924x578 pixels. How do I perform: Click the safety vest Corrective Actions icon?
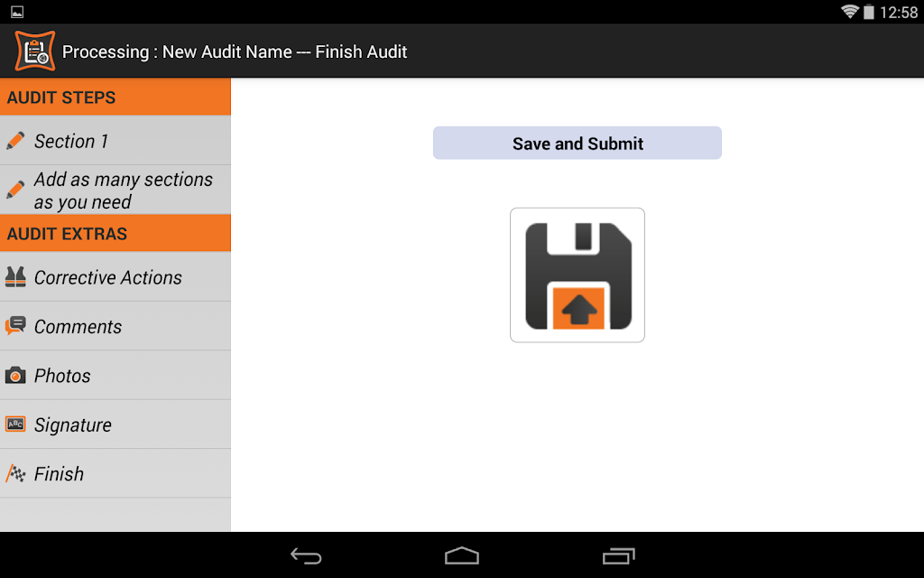point(15,276)
